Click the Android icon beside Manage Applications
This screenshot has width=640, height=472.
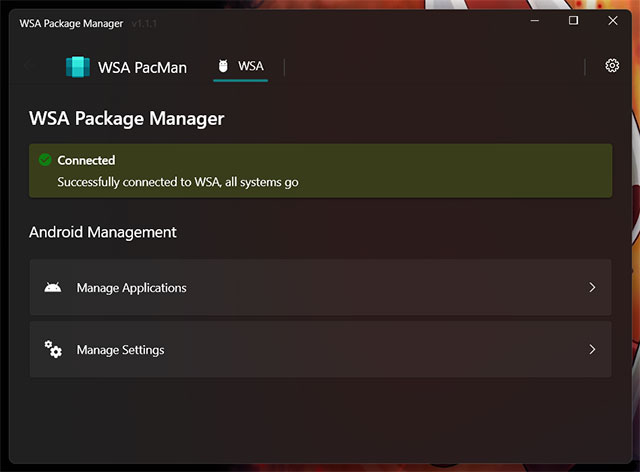[53, 288]
